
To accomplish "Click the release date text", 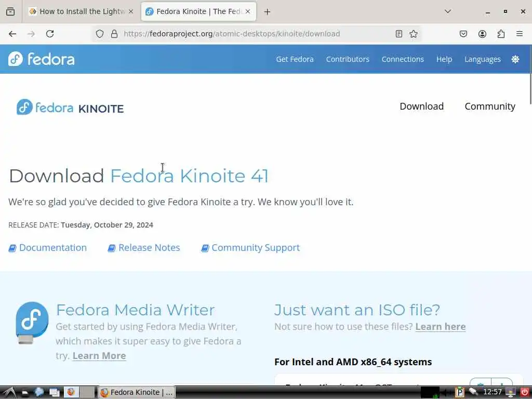I will tap(81, 225).
